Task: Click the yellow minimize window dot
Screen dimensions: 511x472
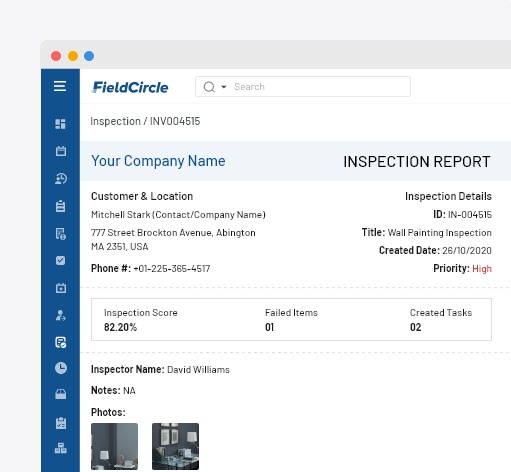Action: pos(73,56)
